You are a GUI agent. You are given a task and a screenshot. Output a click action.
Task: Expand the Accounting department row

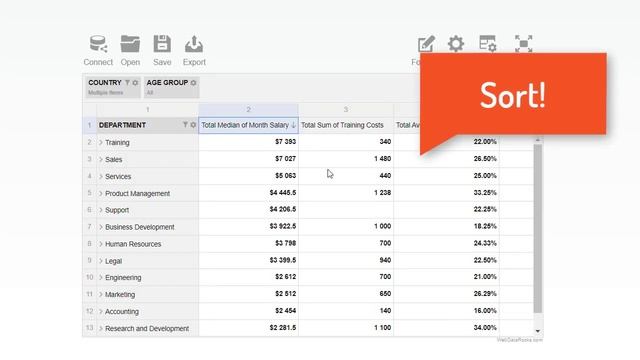point(101,311)
